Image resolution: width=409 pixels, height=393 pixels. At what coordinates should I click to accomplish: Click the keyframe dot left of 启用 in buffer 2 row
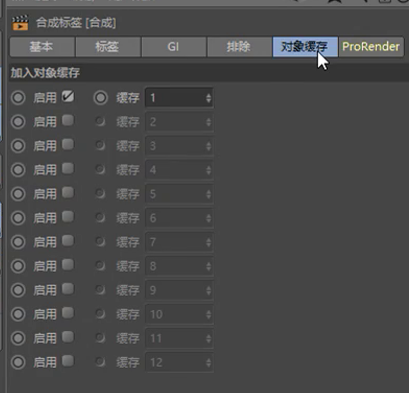click(18, 122)
